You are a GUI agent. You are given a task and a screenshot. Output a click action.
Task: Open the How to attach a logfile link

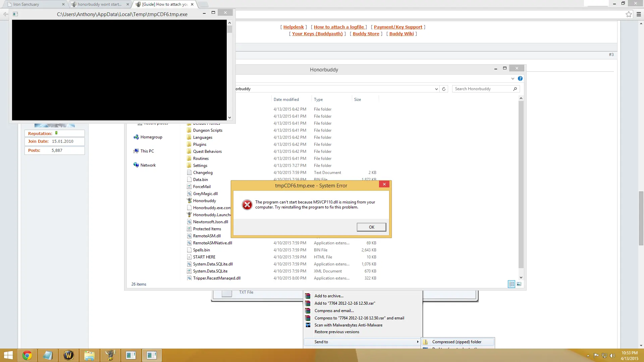point(339,27)
